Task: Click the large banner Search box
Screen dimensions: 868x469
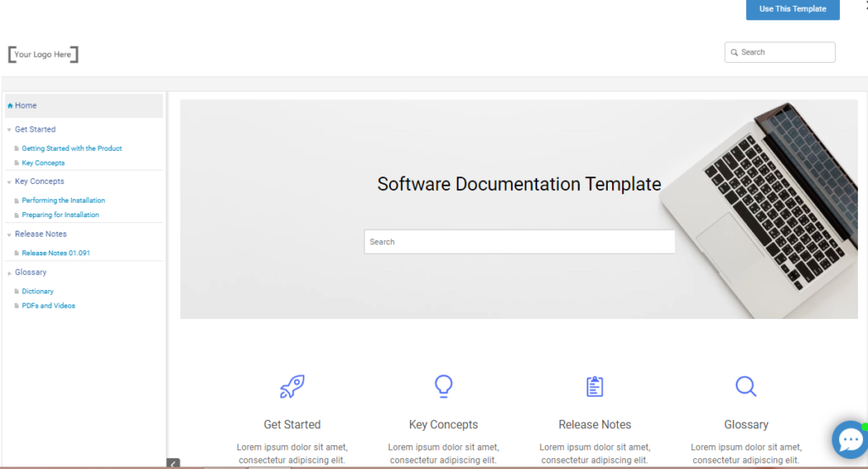Action: 520,242
